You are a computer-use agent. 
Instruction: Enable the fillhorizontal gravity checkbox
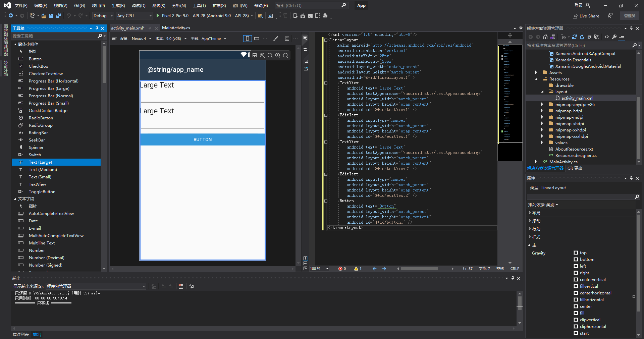click(x=576, y=299)
